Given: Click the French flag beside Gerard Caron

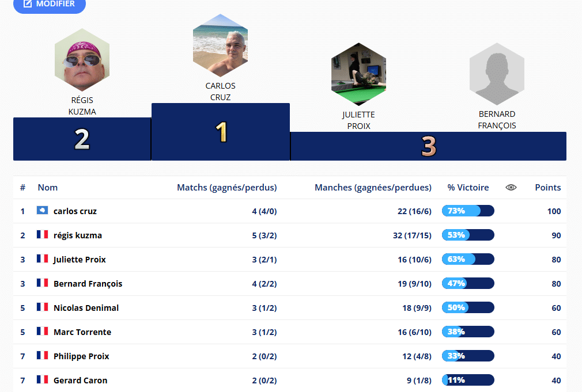Looking at the screenshot, I should (42, 380).
